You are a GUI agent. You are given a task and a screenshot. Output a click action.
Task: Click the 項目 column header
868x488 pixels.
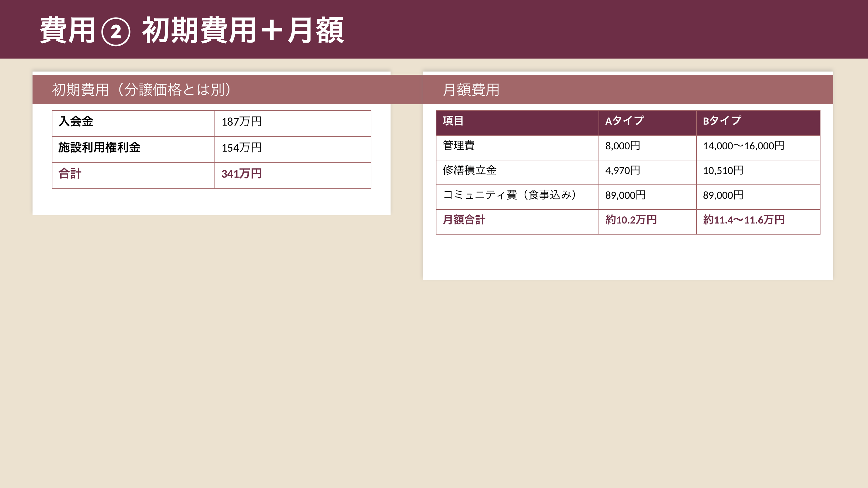pos(453,121)
